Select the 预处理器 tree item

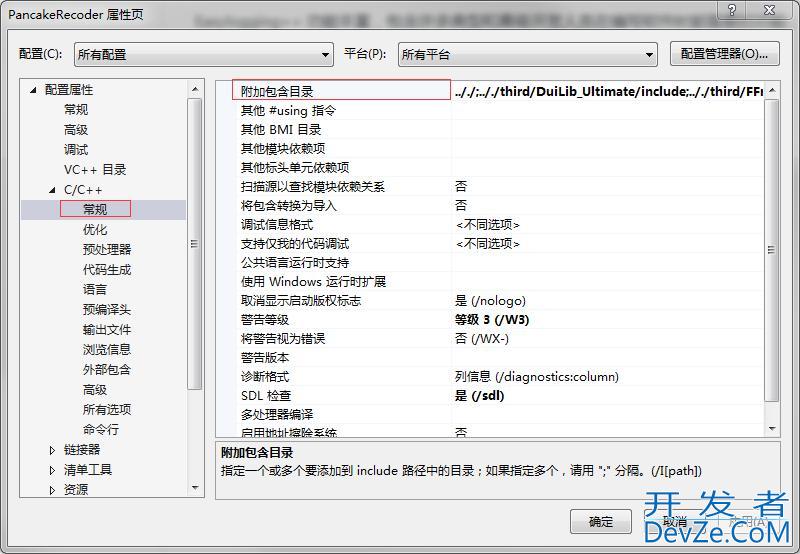[107, 249]
